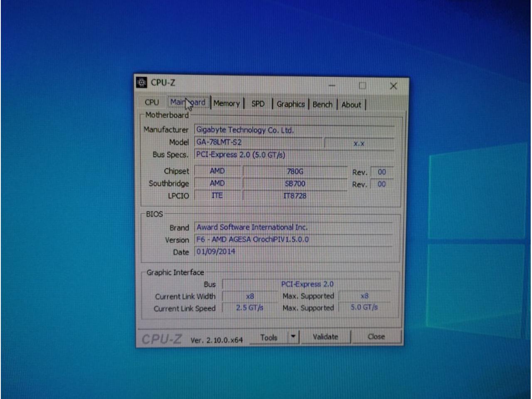The image size is (532, 399).
Task: Click the Close button at the bottom
Action: [x=376, y=337]
